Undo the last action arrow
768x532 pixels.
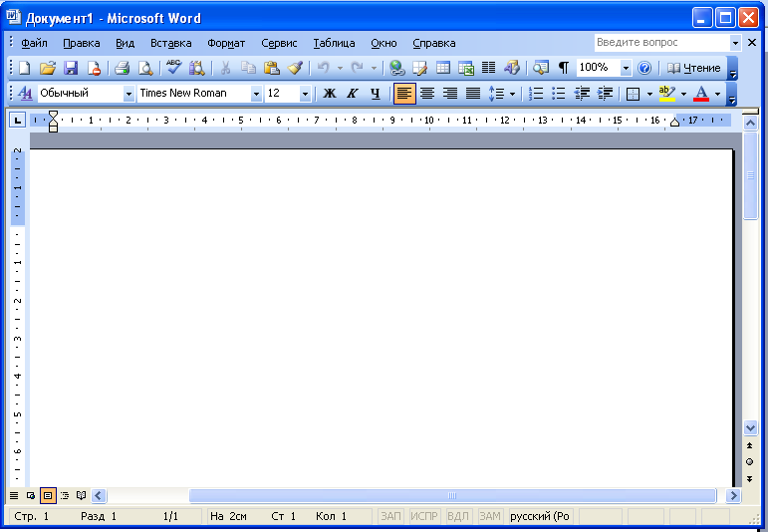click(x=324, y=68)
